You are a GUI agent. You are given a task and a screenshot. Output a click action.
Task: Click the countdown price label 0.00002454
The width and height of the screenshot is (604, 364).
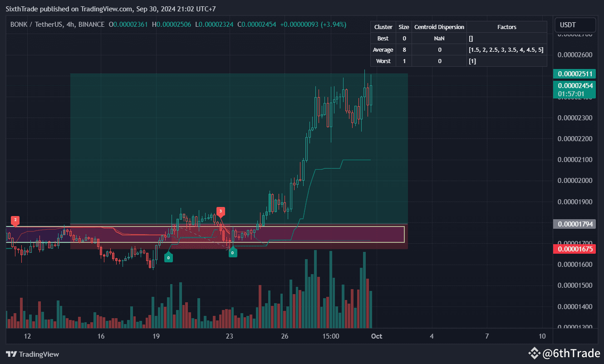575,89
